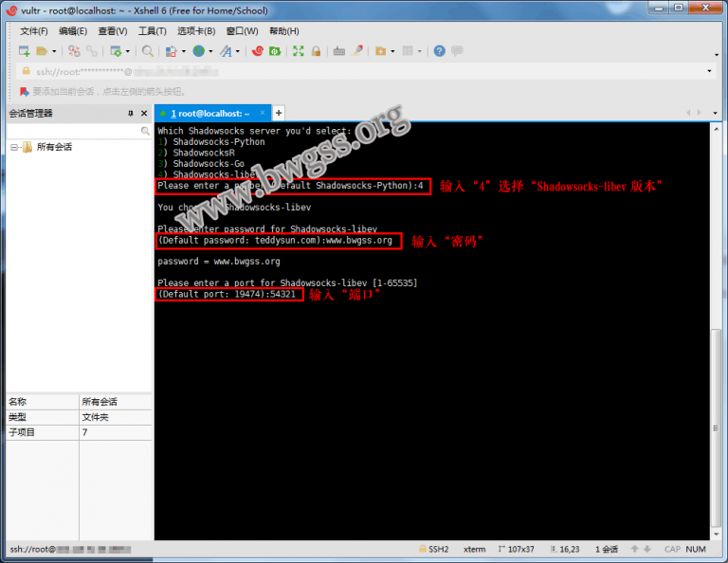Select the root@localhost session tab
The image size is (728, 563).
[210, 113]
